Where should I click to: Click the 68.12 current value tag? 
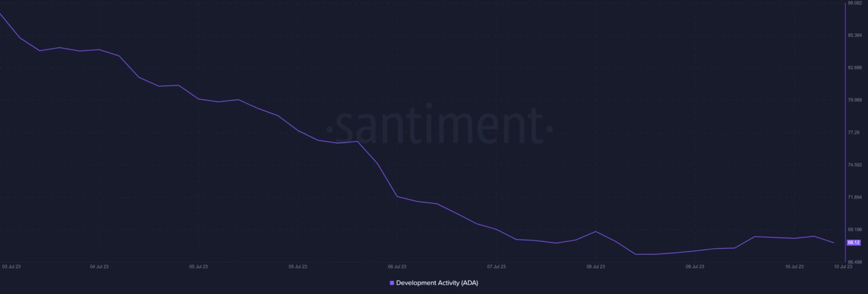(853, 243)
